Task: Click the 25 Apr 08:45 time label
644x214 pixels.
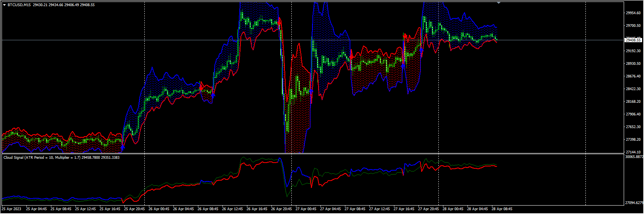Action: click(61, 209)
